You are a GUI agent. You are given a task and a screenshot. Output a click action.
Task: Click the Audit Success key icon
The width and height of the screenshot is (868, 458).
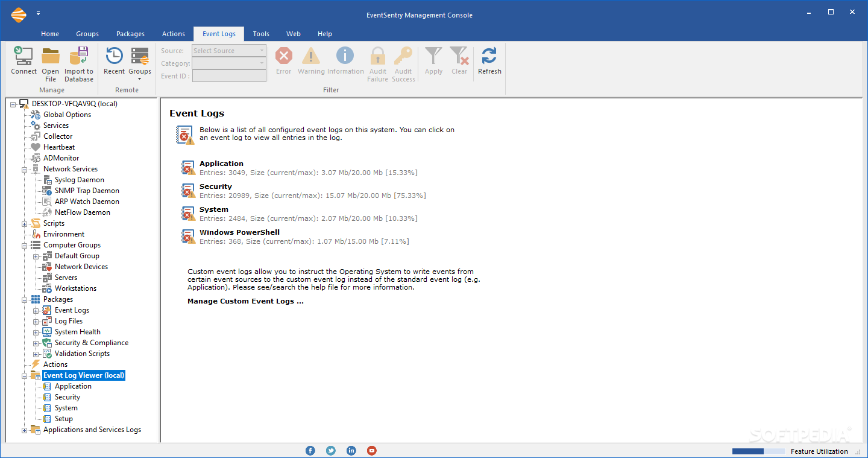[x=403, y=56]
